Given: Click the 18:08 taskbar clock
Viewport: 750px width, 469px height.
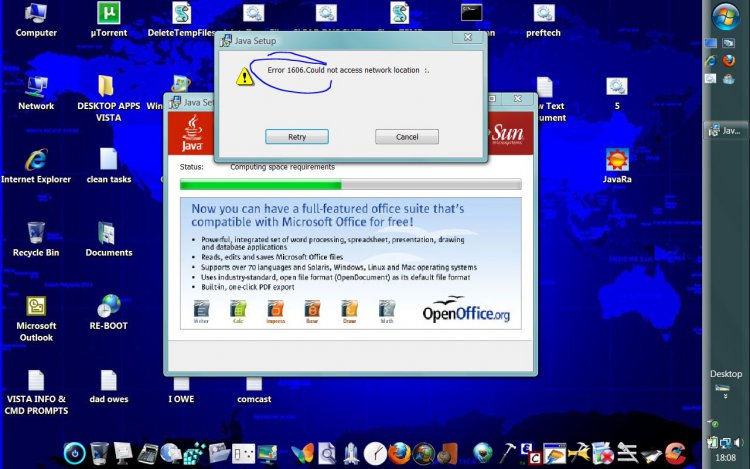Looking at the screenshot, I should (x=726, y=458).
